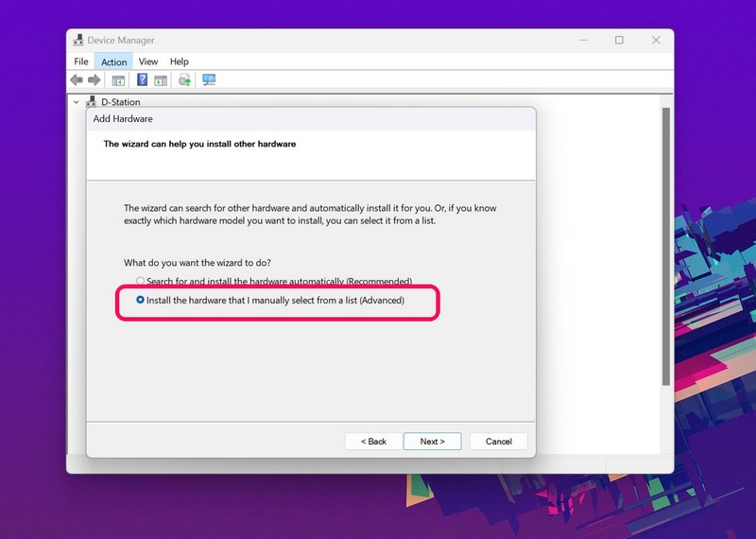Image resolution: width=756 pixels, height=539 pixels.
Task: Toggle the Action pane toolbar icon
Action: coord(161,80)
